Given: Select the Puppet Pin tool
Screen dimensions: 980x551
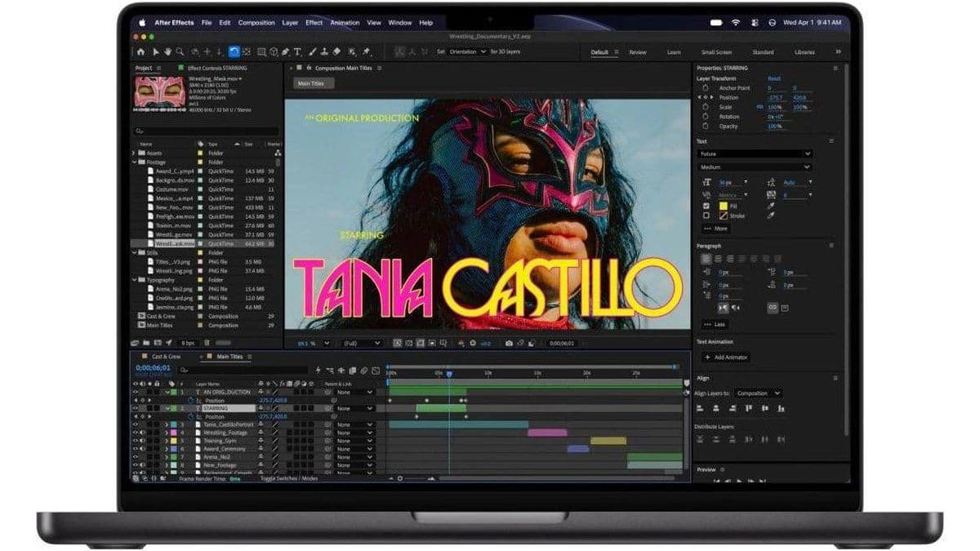Looking at the screenshot, I should [367, 51].
